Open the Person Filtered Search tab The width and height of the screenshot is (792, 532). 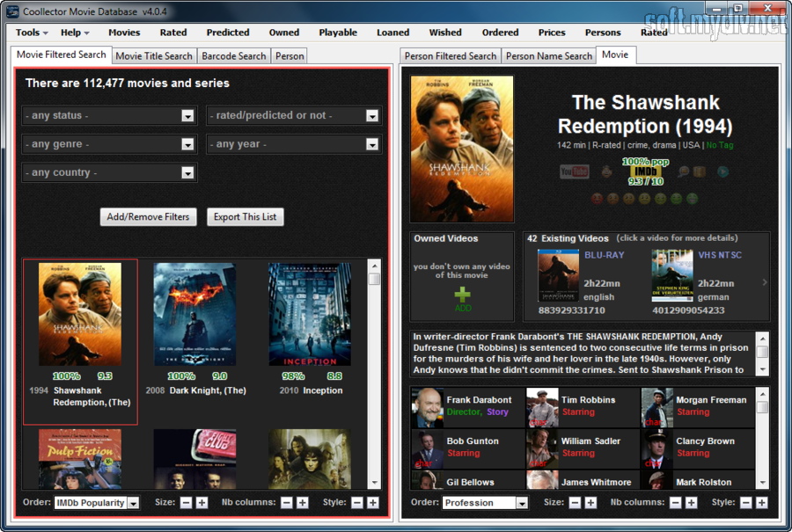(x=451, y=56)
